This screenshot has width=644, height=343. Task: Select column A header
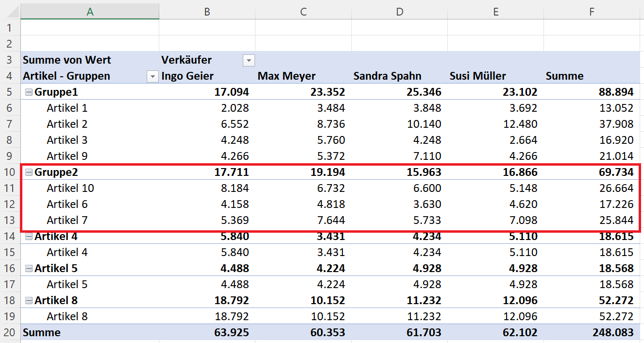pyautogui.click(x=90, y=12)
